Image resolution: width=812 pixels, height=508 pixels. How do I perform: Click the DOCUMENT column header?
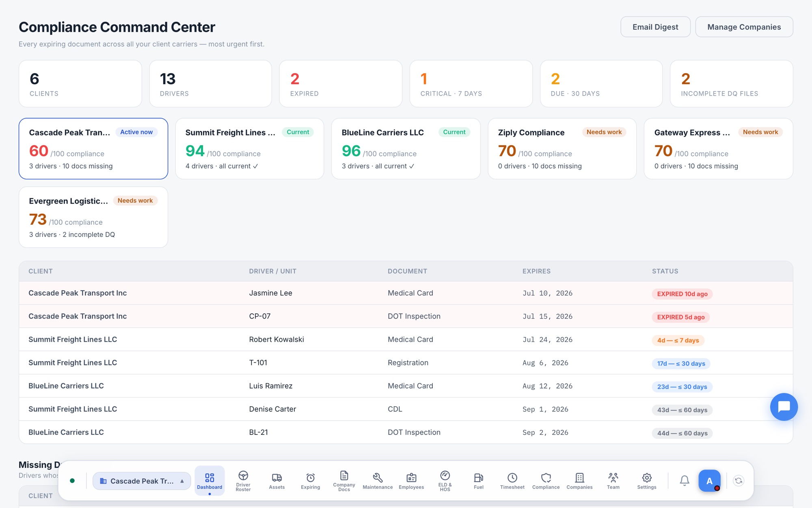407,271
